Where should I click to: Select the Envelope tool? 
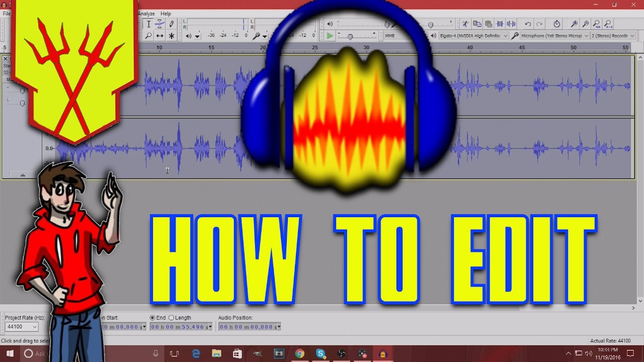click(x=159, y=24)
